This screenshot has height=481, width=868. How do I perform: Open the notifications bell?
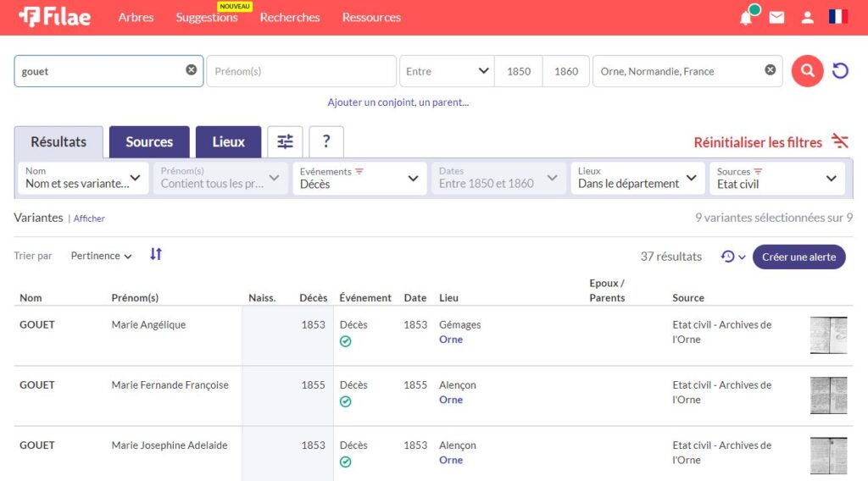point(746,18)
